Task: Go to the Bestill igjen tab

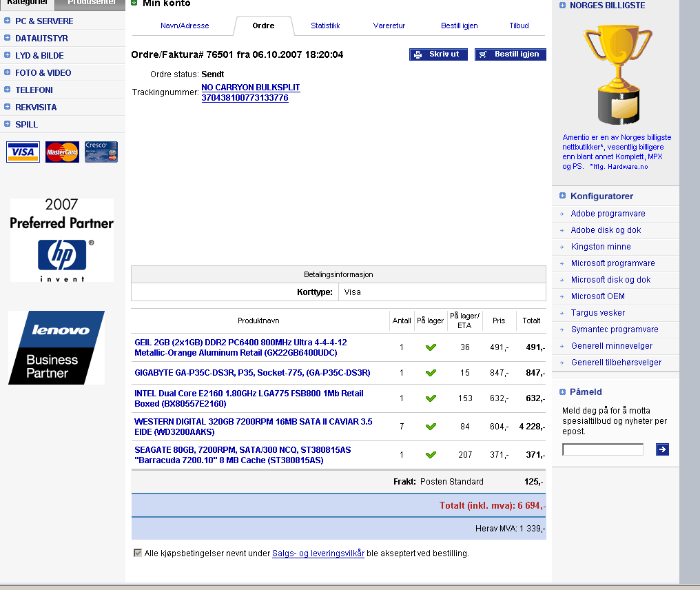Action: 460,26
